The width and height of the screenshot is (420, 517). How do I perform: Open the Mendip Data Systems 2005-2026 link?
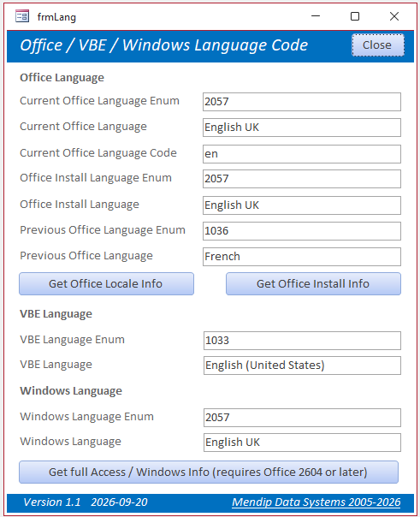point(316,502)
